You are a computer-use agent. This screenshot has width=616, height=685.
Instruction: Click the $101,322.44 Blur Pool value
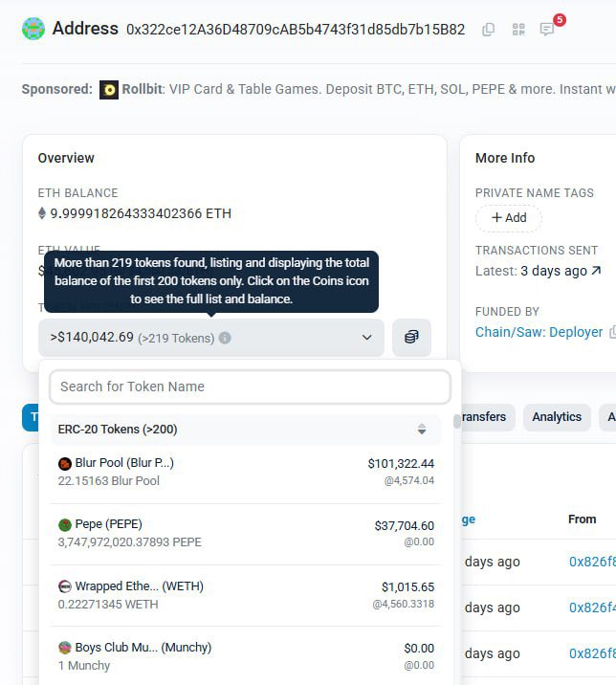point(401,463)
